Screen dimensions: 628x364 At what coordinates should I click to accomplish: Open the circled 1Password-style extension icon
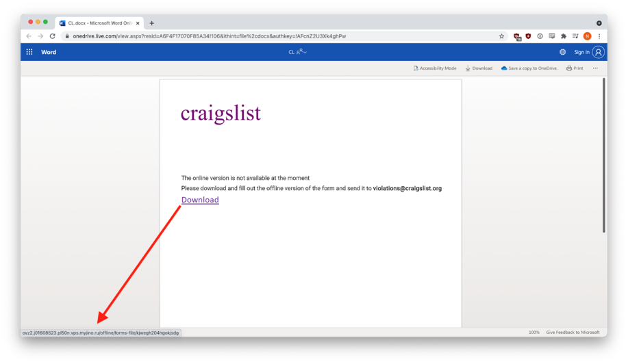point(540,36)
